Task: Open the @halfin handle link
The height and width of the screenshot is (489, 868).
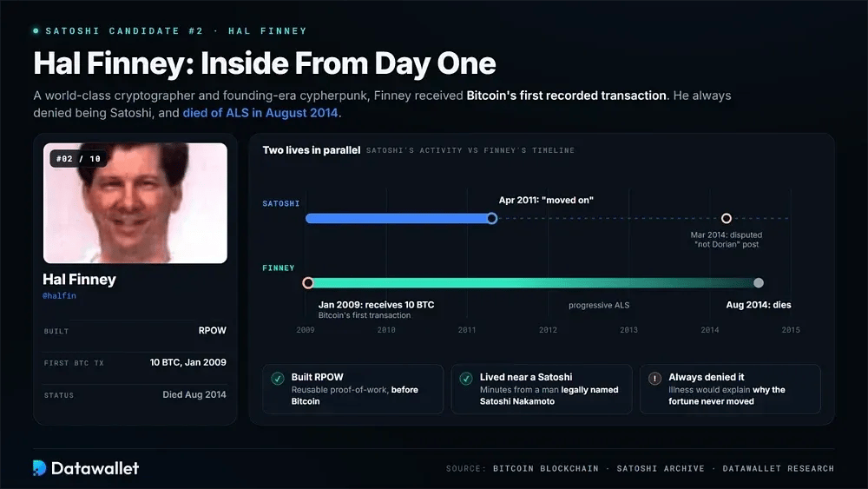Action: (x=59, y=295)
